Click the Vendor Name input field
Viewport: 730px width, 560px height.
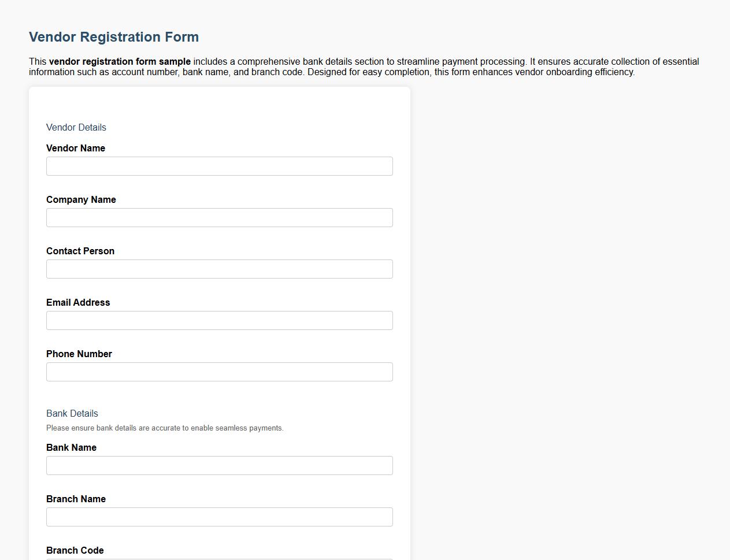coord(219,166)
